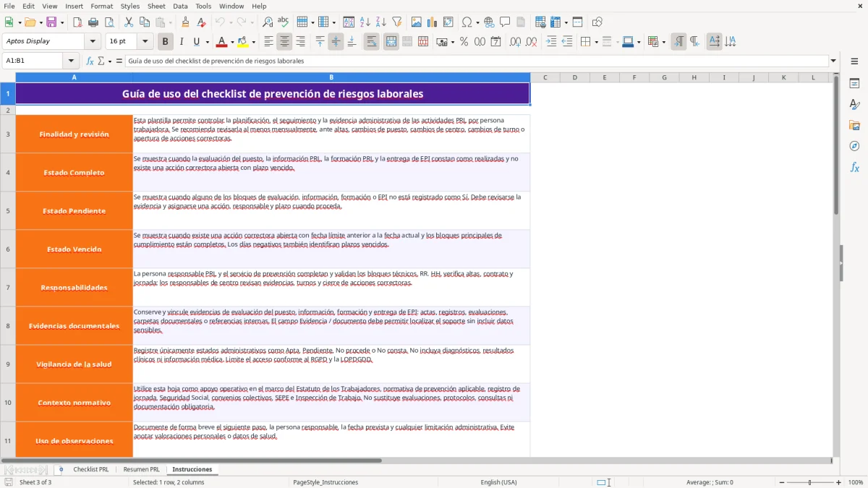Image resolution: width=868 pixels, height=488 pixels.
Task: Switch to Resumen PRL sheet tab
Action: [x=141, y=470]
